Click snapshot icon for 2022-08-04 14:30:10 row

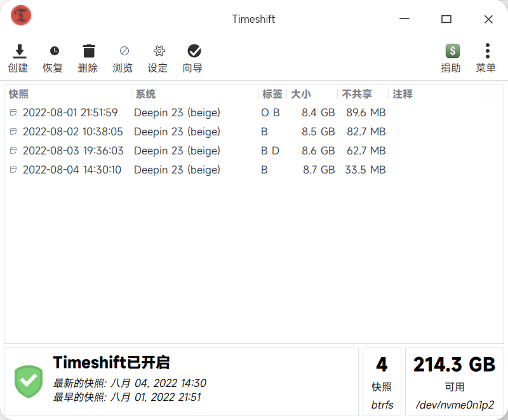(13, 170)
